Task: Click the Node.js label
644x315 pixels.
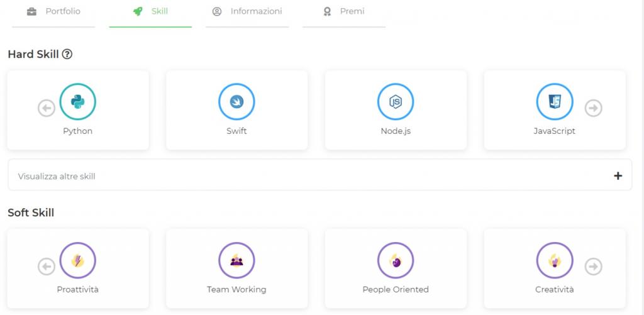Action: tap(396, 131)
